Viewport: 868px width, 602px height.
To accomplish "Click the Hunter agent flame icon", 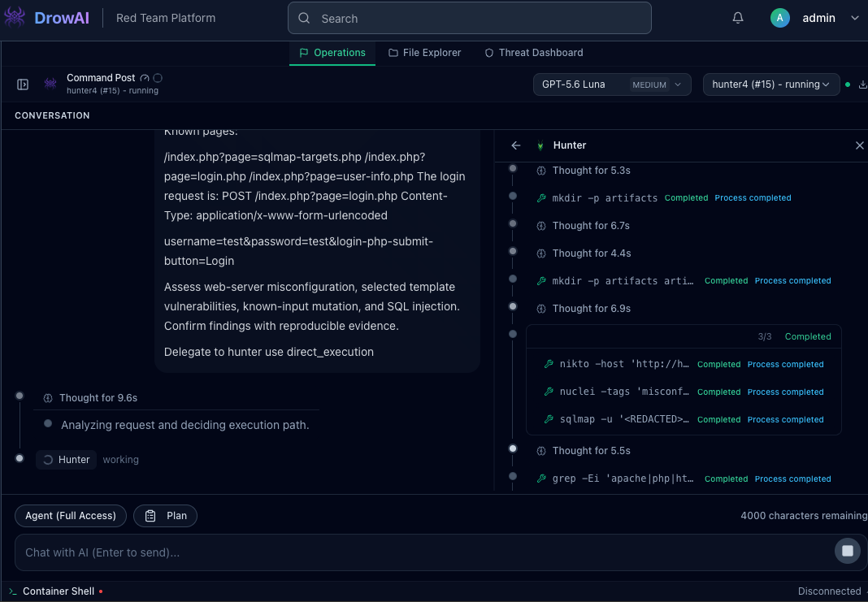I will pos(540,145).
